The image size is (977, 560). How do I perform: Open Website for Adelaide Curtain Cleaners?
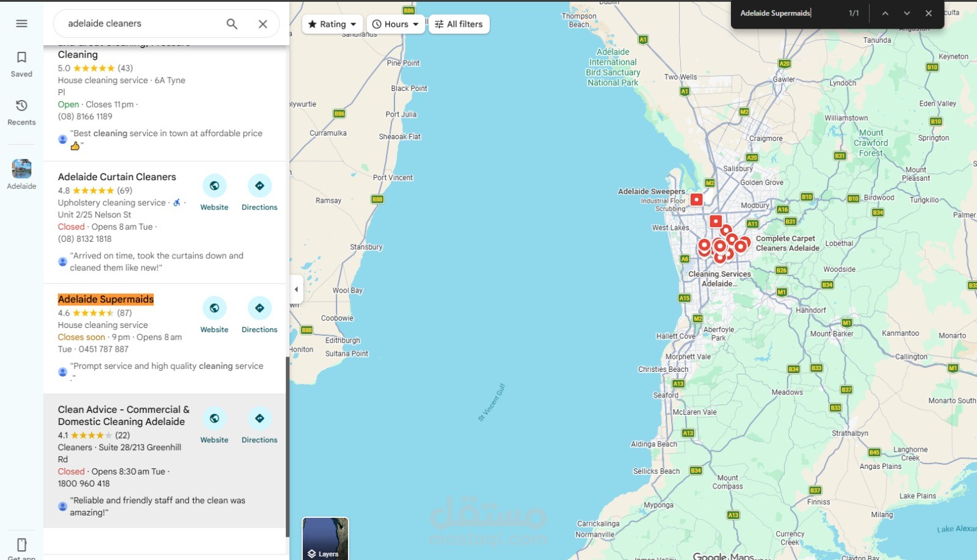pos(214,193)
